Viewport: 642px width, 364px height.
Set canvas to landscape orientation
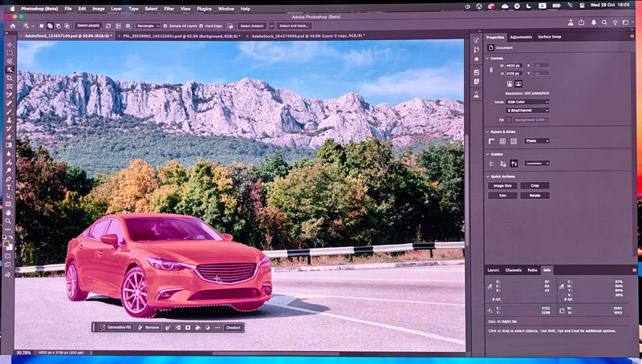(518, 83)
